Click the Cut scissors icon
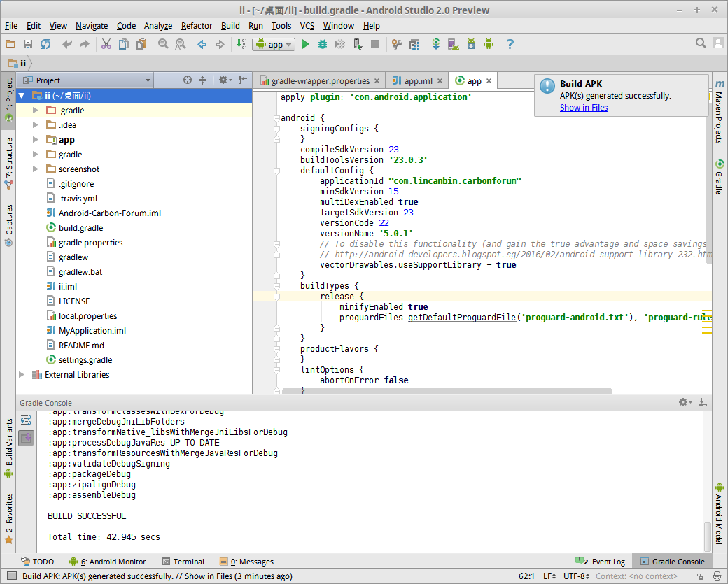Screen dimensions: 728x584 pos(106,44)
